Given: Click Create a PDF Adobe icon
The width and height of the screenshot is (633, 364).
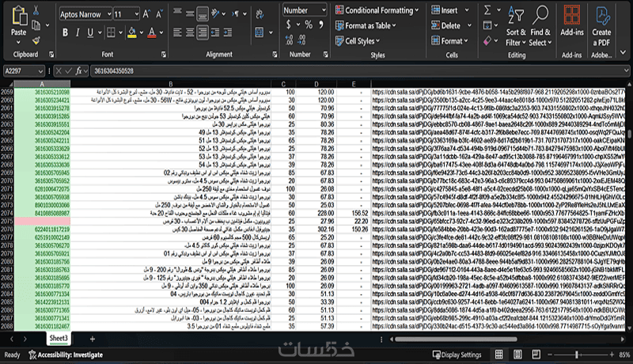Looking at the screenshot, I should point(601,16).
